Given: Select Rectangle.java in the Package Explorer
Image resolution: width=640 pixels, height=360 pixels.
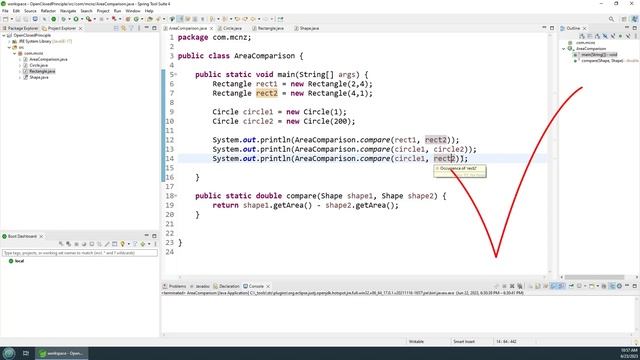Looking at the screenshot, I should (x=42, y=71).
